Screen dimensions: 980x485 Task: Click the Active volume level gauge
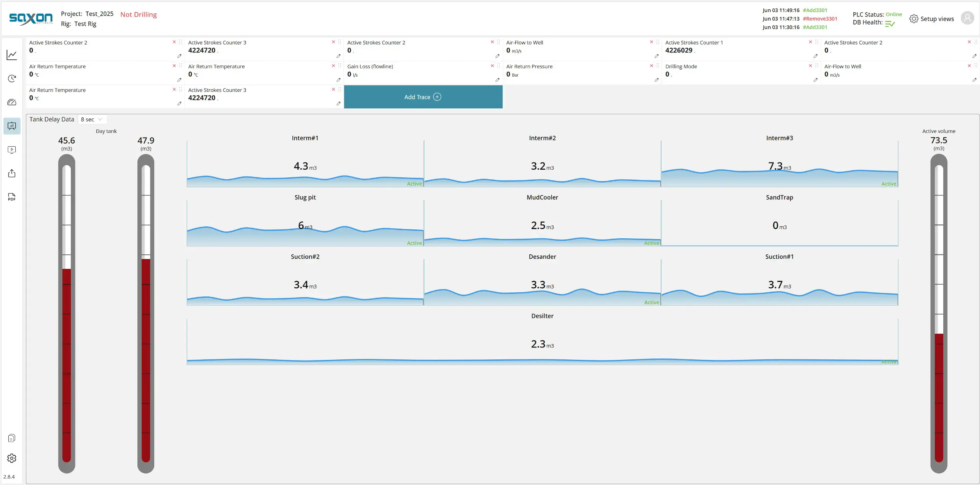[x=939, y=313]
